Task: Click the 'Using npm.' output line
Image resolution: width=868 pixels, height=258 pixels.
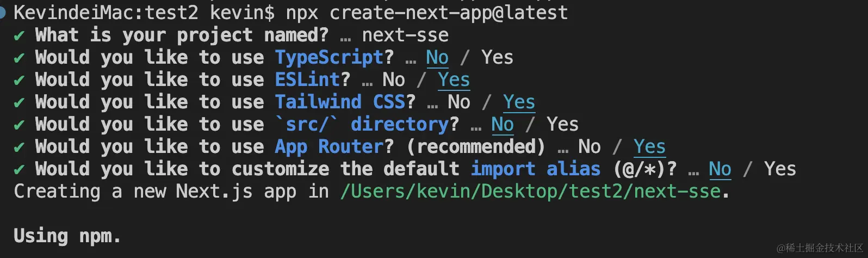Action: pyautogui.click(x=67, y=236)
